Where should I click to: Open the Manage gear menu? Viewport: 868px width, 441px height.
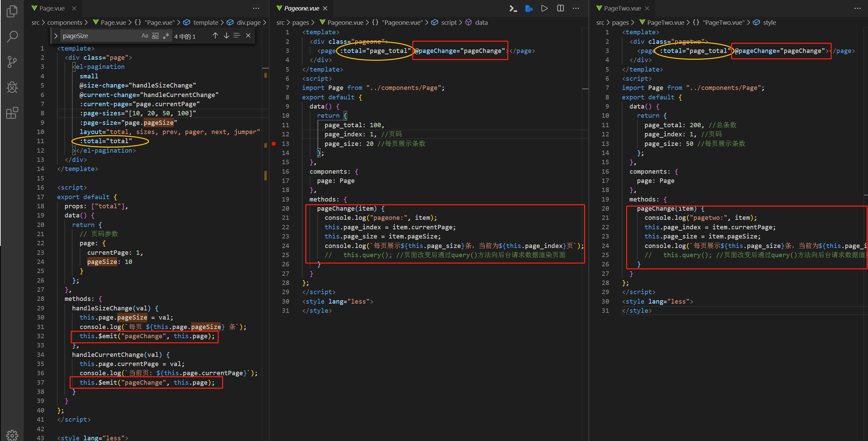12,435
